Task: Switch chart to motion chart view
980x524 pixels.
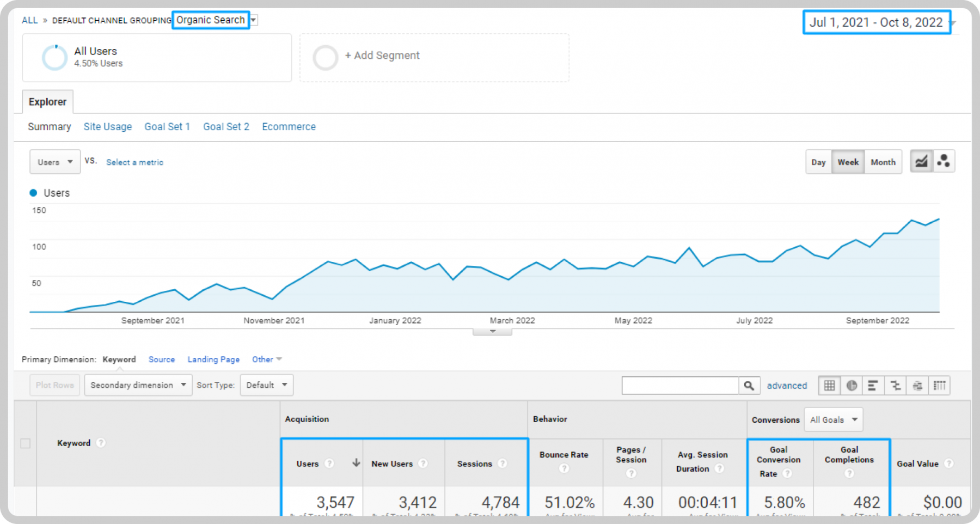Action: (x=944, y=162)
